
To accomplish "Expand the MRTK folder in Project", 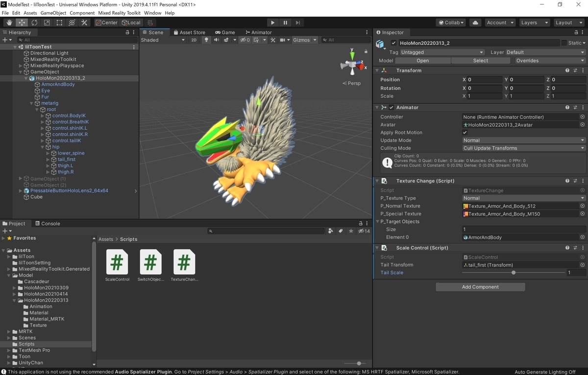I will (x=9, y=331).
